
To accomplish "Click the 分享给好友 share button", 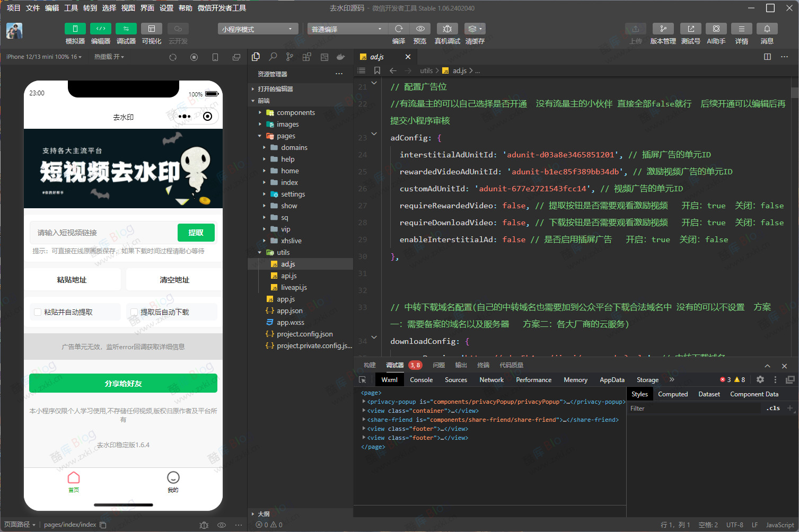I will (x=123, y=383).
